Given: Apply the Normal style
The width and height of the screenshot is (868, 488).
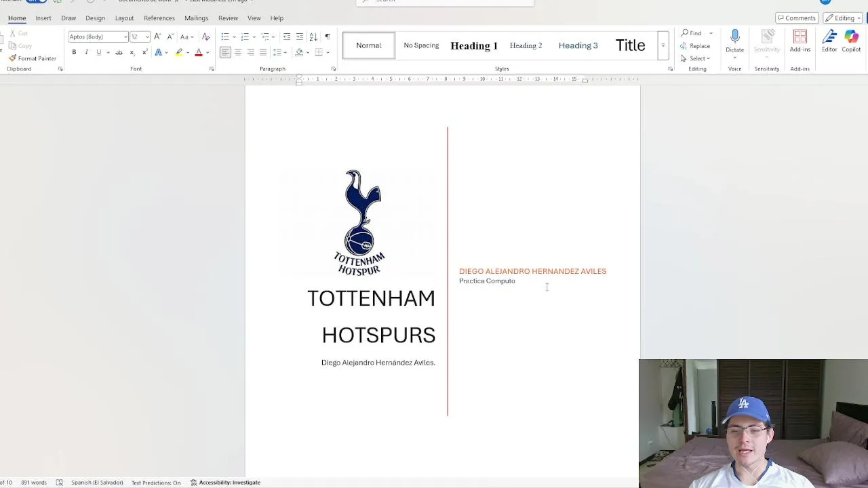Looking at the screenshot, I should click(369, 45).
